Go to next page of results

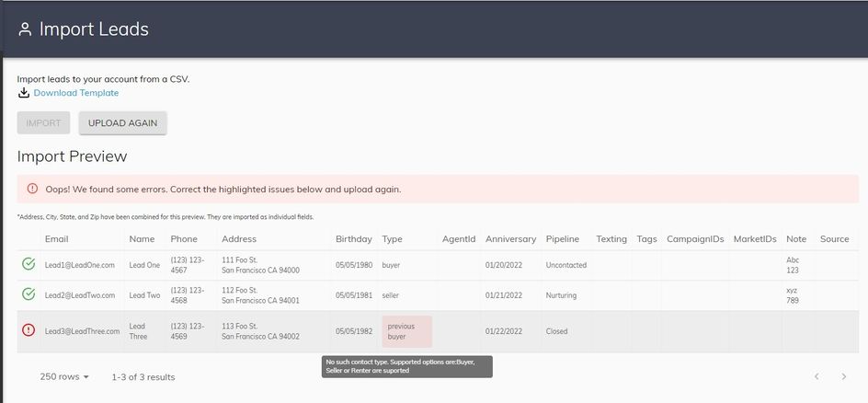coord(843,376)
